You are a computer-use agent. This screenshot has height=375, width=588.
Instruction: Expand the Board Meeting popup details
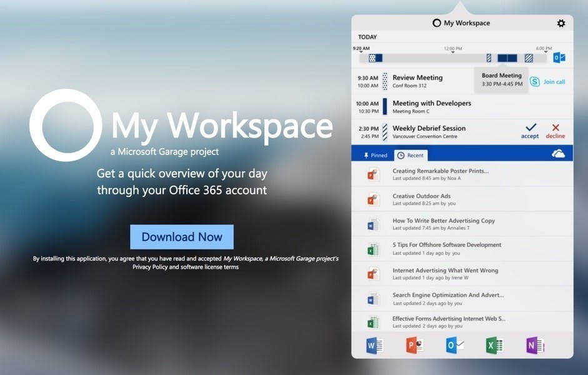click(501, 79)
